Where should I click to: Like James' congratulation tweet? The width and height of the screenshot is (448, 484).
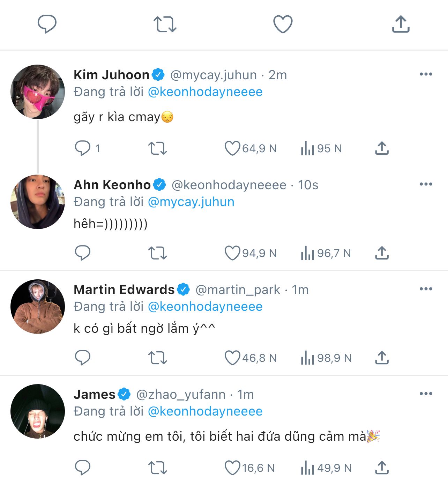pos(232,468)
